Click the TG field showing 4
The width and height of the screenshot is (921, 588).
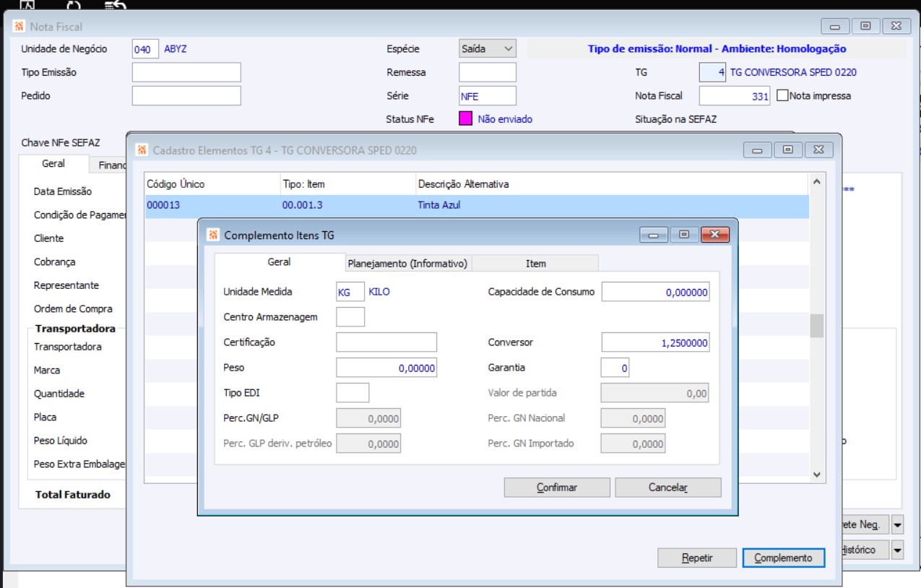pos(713,72)
